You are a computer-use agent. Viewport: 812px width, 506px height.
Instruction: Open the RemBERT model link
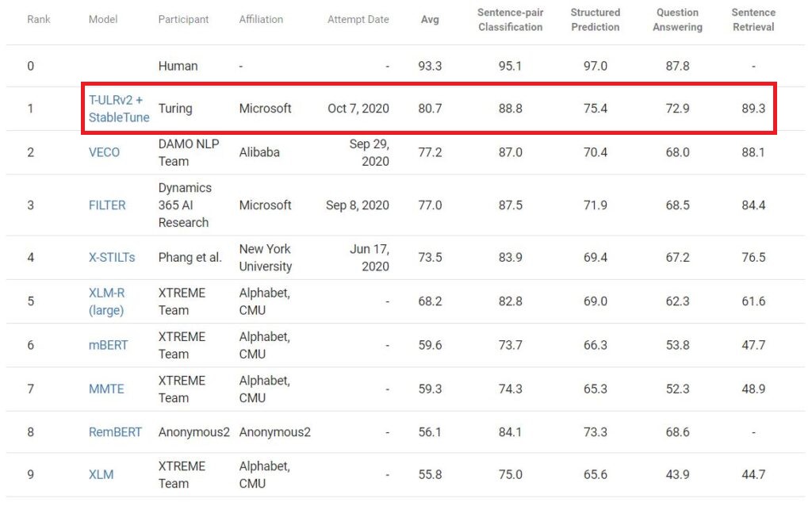pos(115,432)
